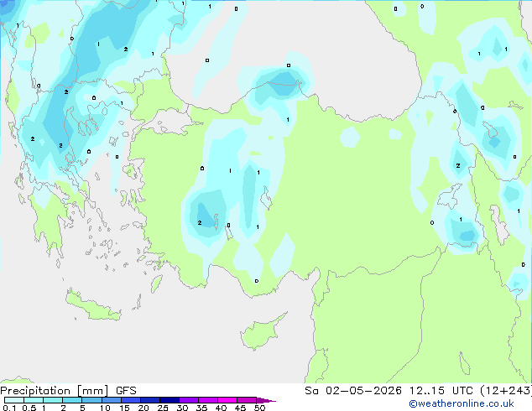Image resolution: width=532 pixels, height=411 pixels.
Task: Click the 0.1–0.5 mm legend swatch
Action: [x=14, y=400]
